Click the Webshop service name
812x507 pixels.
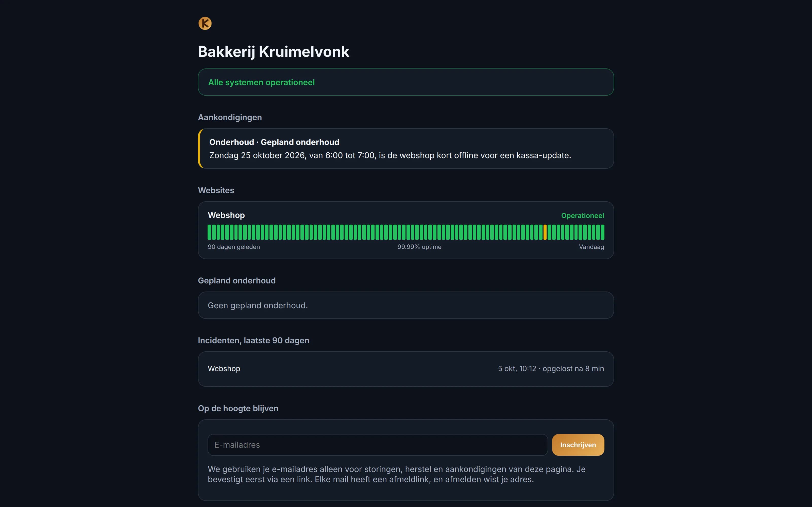pos(226,215)
